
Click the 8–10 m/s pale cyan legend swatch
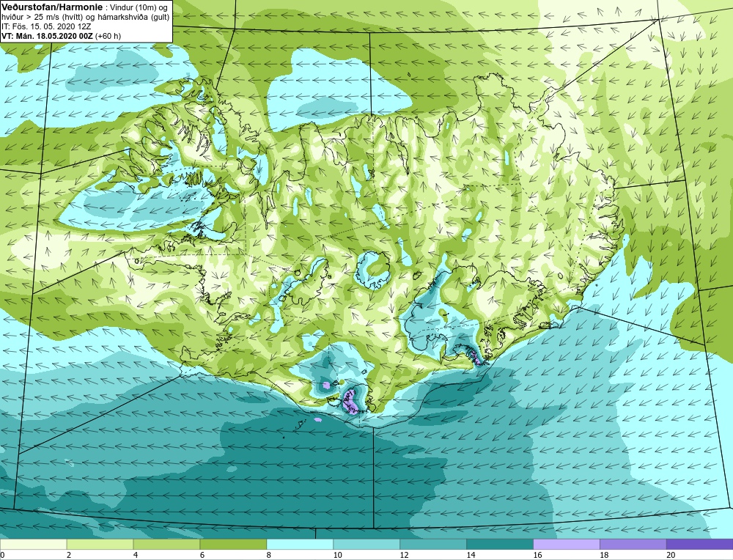(x=300, y=544)
